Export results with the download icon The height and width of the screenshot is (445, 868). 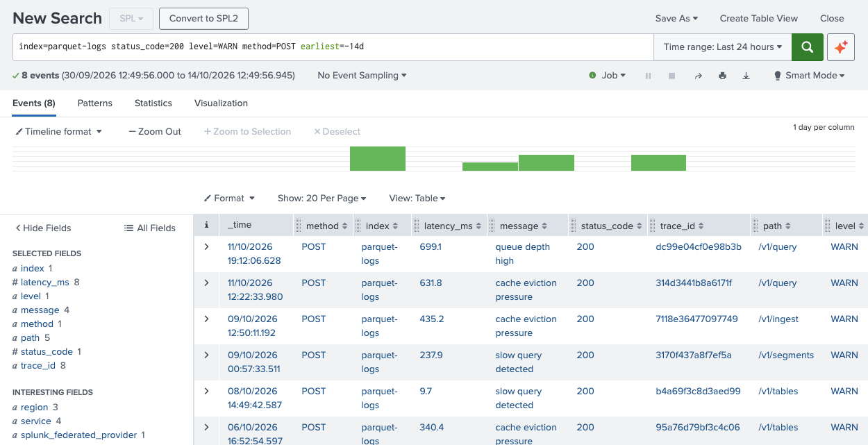(x=746, y=76)
